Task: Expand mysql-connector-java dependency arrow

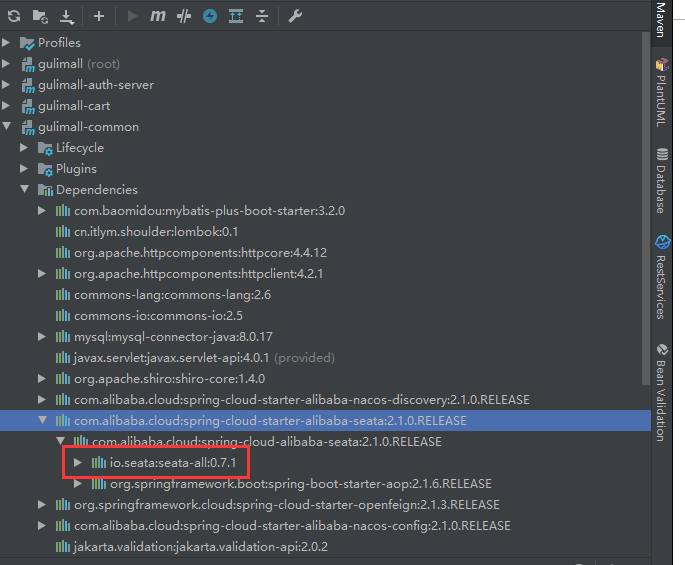Action: click(42, 336)
